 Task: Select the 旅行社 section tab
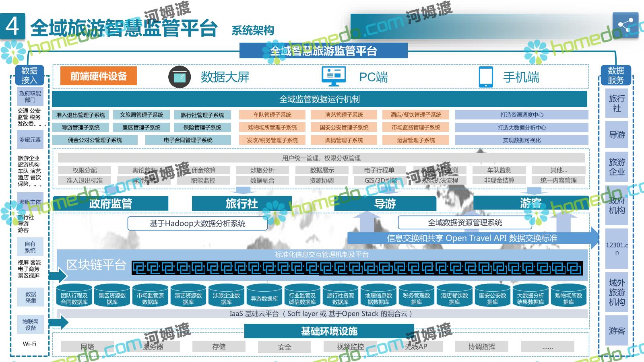tap(242, 204)
